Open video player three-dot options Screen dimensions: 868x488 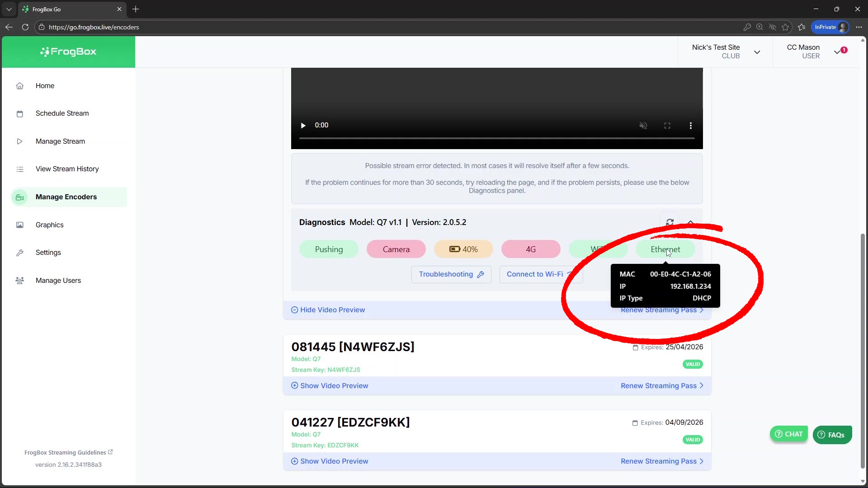pos(690,125)
